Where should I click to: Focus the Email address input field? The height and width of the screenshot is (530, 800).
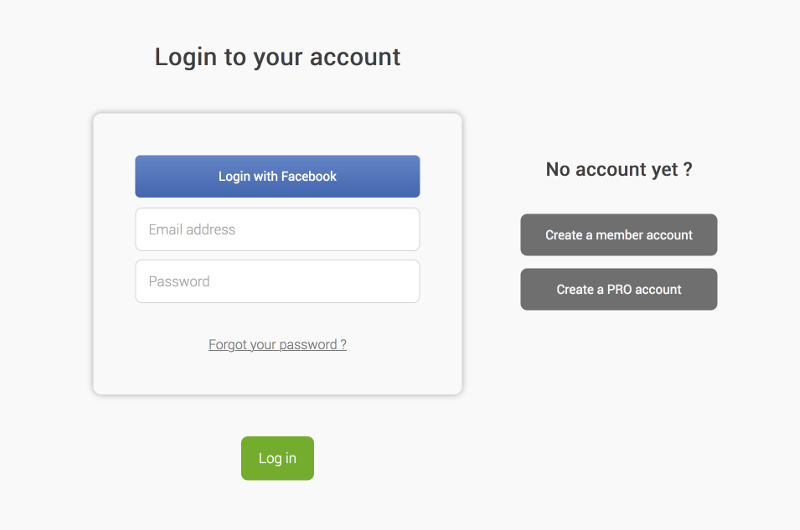coord(277,229)
